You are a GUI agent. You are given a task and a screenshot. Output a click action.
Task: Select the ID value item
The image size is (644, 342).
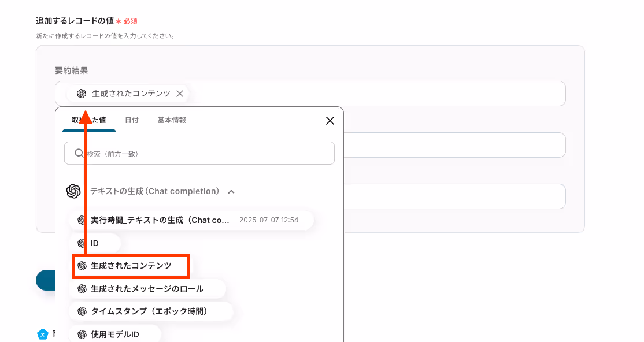coord(95,243)
